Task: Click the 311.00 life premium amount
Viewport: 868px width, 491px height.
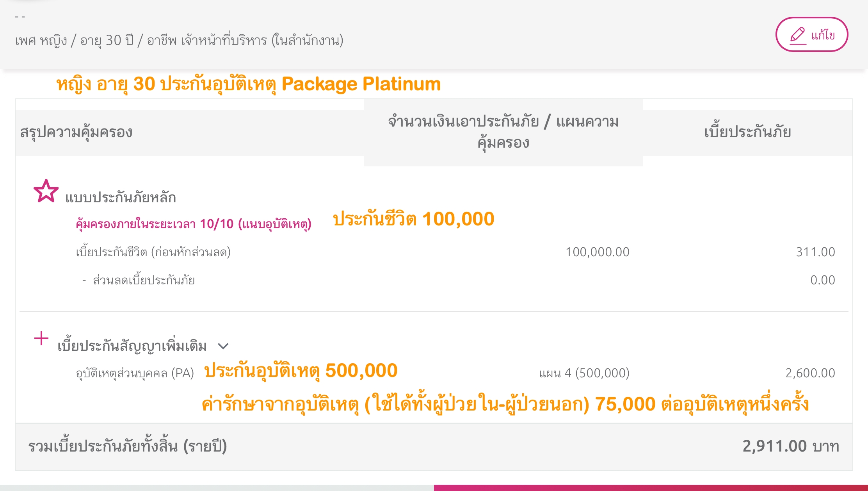Action: pos(815,252)
